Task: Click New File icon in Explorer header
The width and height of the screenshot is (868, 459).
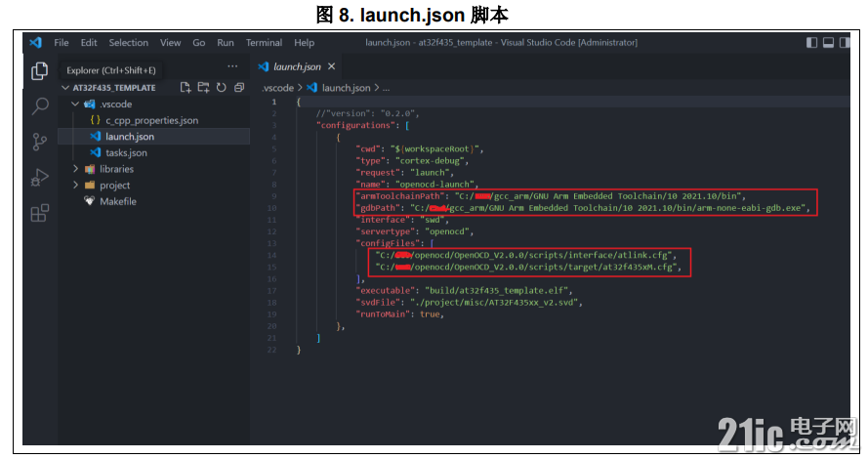Action: 186,88
